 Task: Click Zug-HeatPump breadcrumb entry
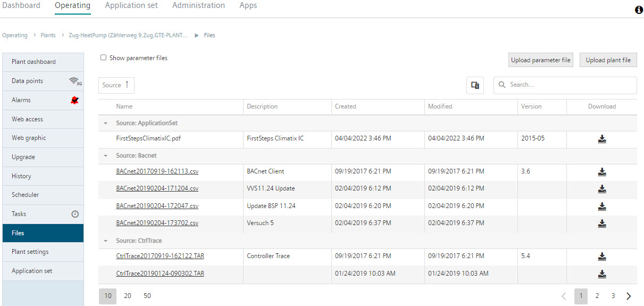point(128,36)
